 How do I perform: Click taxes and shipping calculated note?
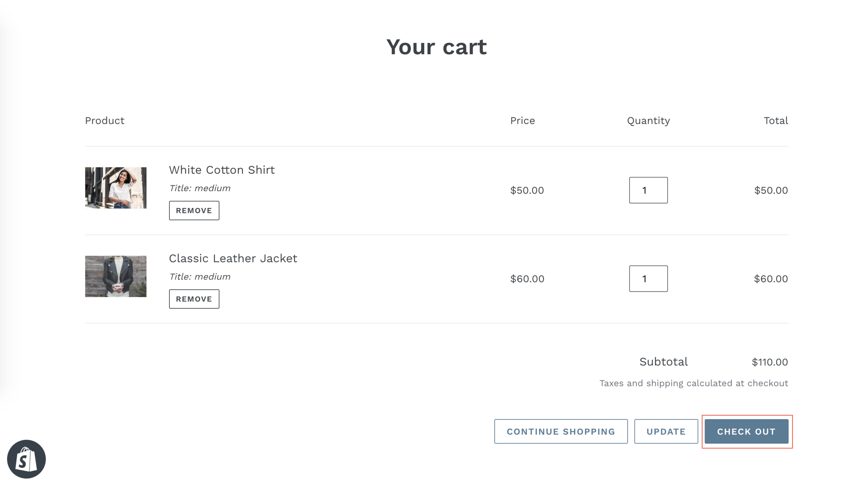(x=694, y=383)
